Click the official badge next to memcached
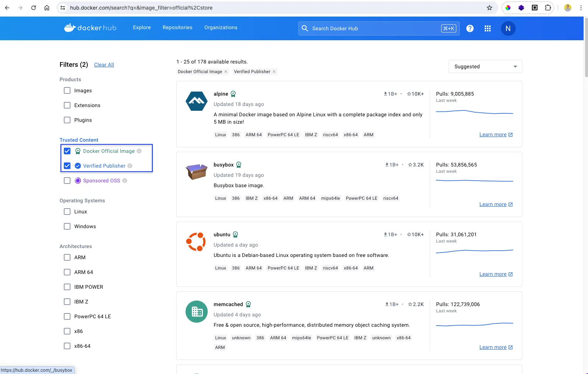This screenshot has height=374, width=588. click(248, 304)
